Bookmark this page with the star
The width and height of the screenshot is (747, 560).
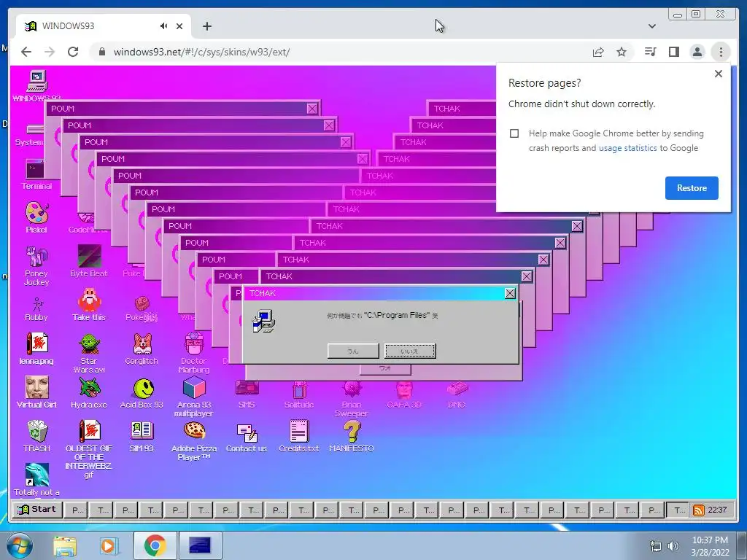[x=622, y=52]
